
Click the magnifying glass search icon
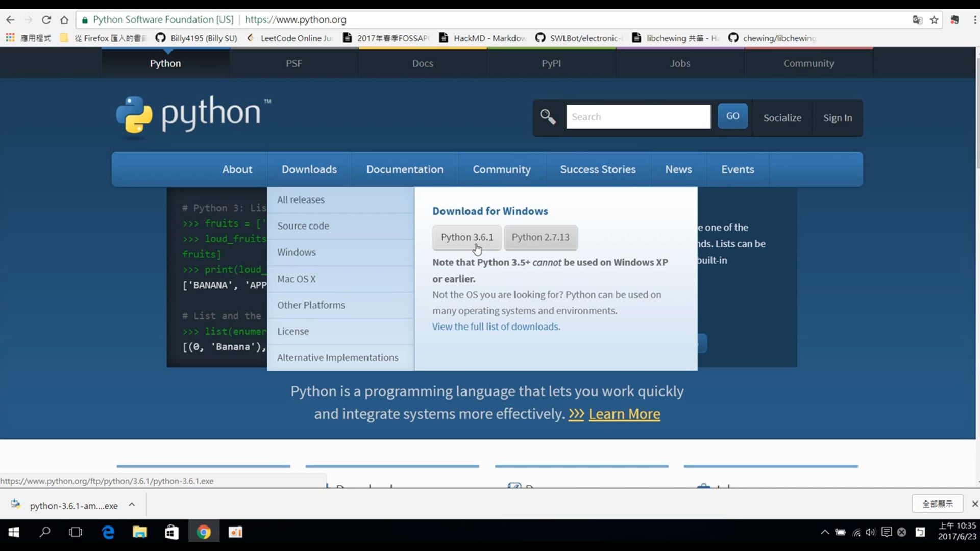548,117
